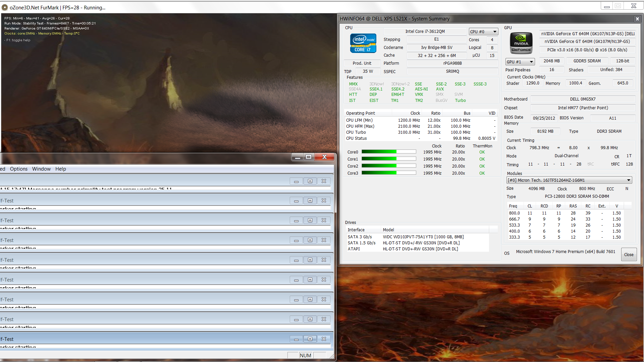The width and height of the screenshot is (644, 362).
Task: Click the 'CPU Turbo' operating point row
Action: 421,132
